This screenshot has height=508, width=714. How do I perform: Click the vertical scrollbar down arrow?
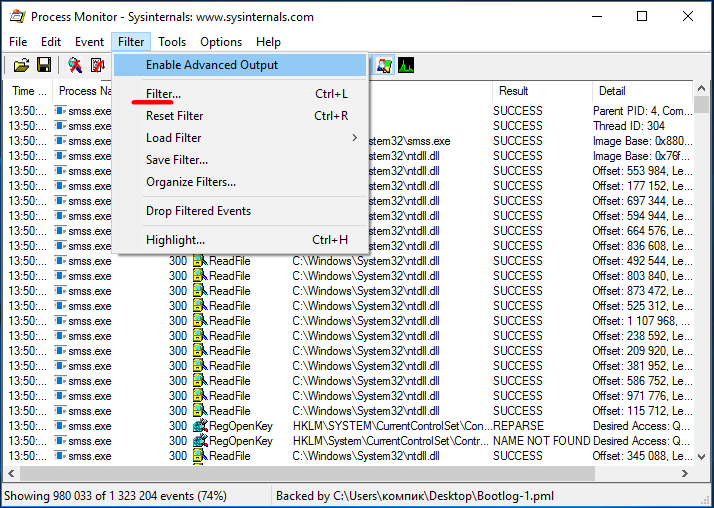point(702,457)
